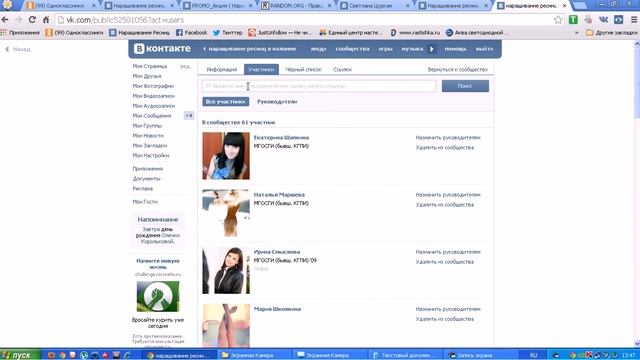Click люди in the VK header

pos(318,49)
